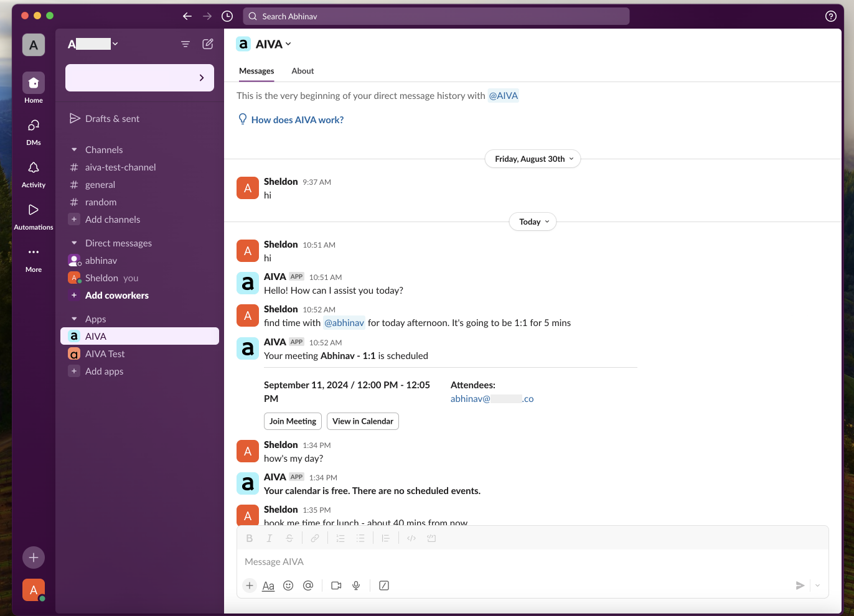Viewport: 854px width, 616px height.
Task: Open user profile avatar at bottom left
Action: (34, 590)
